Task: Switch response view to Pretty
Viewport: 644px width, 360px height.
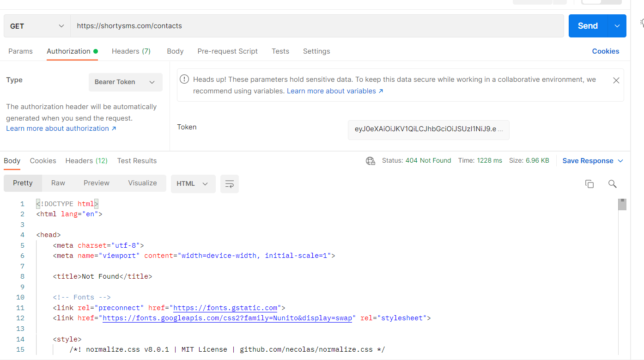Action: [23, 183]
